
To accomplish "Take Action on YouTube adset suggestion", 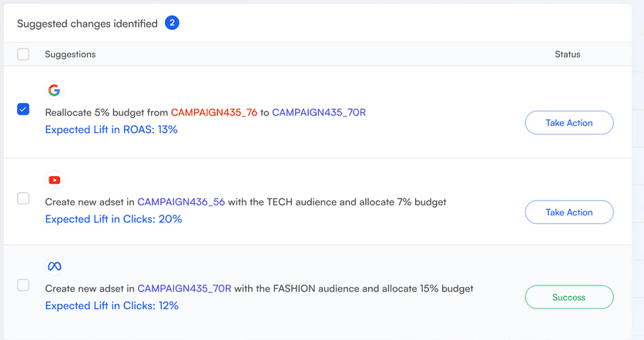I will tap(569, 212).
